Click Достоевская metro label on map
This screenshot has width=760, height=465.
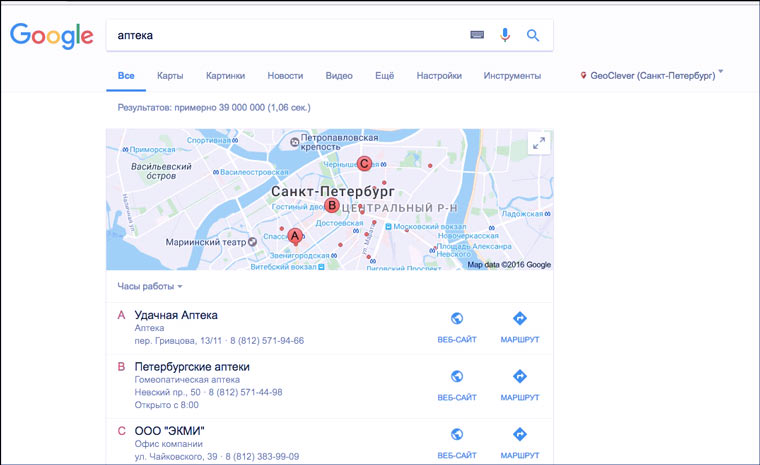point(339,223)
